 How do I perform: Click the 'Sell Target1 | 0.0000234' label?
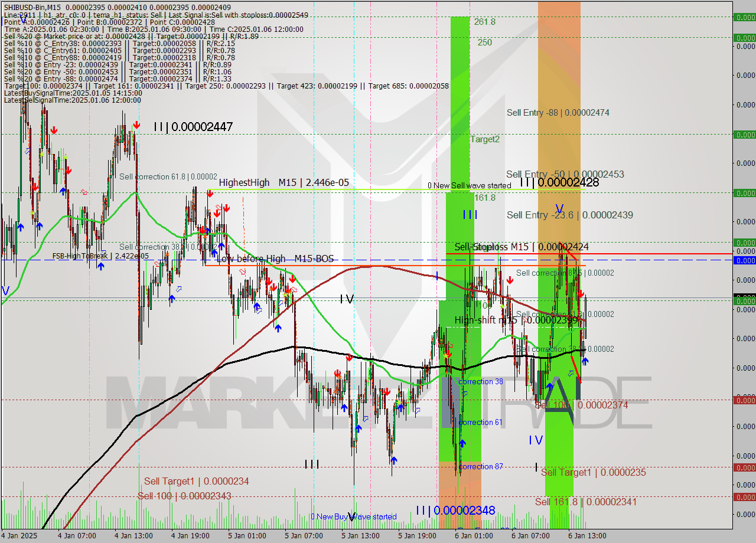click(x=196, y=482)
